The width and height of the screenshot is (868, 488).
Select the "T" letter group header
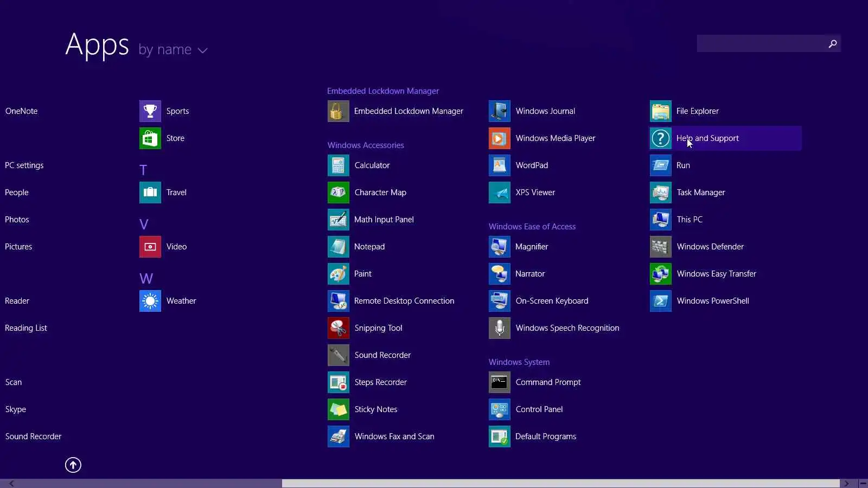(x=143, y=170)
